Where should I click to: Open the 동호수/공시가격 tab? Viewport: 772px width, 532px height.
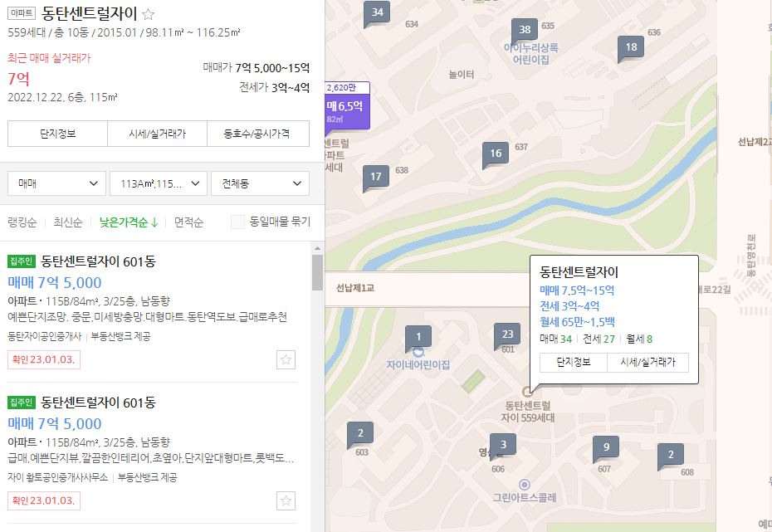point(259,133)
